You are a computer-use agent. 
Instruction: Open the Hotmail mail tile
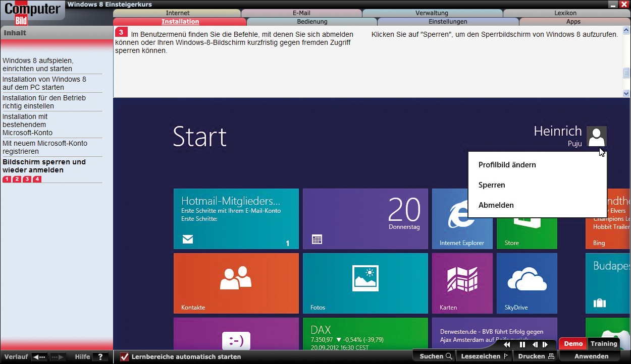pyautogui.click(x=236, y=219)
